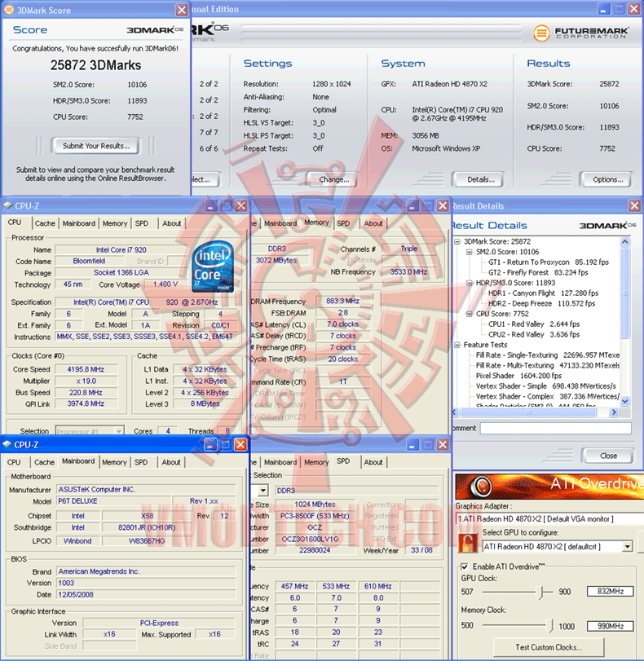Open About tab in Memory CPU-Z window
This screenshot has height=661, width=644.
point(373,223)
